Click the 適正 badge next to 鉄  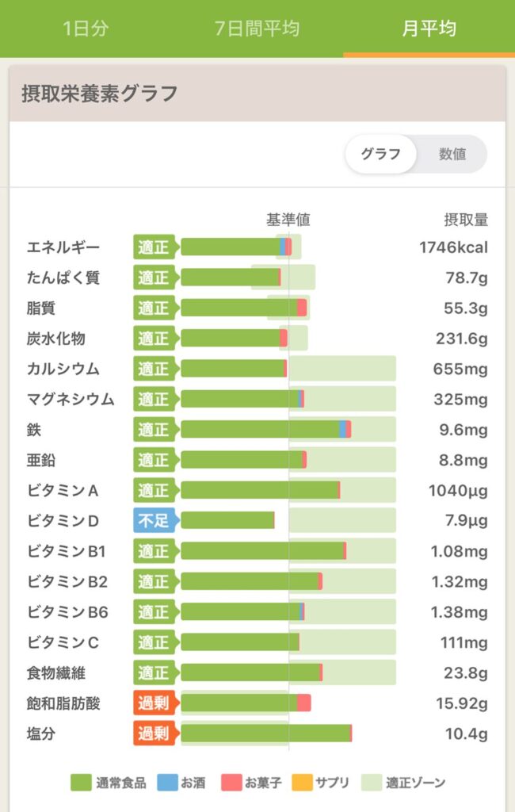[154, 429]
